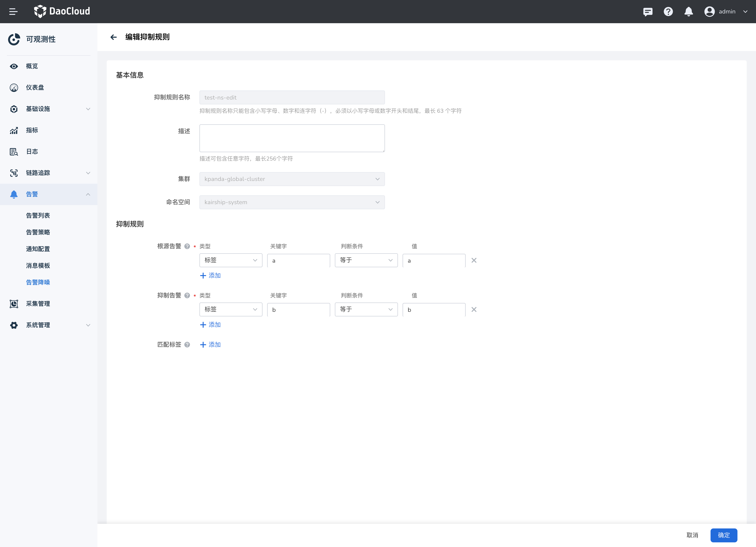Select the link tracing icon

[14, 173]
